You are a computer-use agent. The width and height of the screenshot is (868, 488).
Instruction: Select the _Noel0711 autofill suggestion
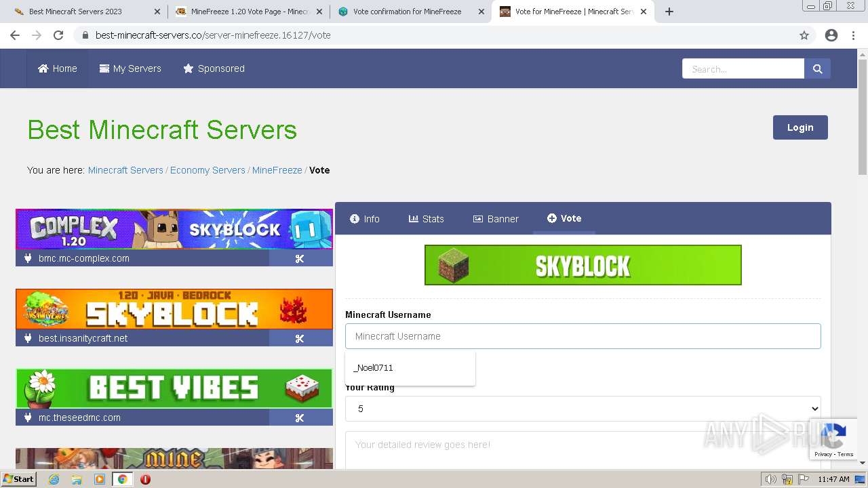click(x=410, y=368)
